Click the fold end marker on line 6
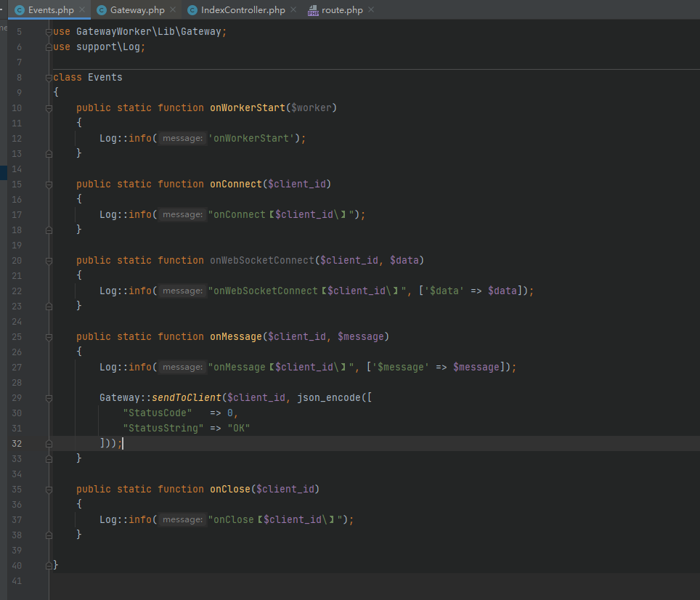Image resolution: width=700 pixels, height=600 pixels. pyautogui.click(x=49, y=47)
